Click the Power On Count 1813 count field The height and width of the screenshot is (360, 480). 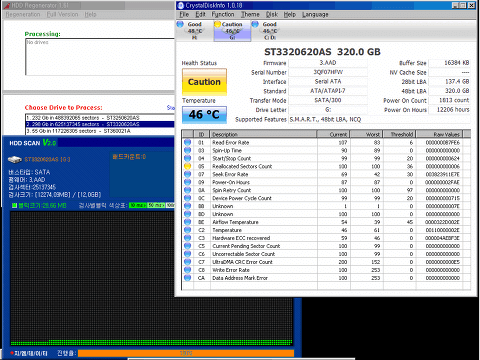tap(449, 100)
